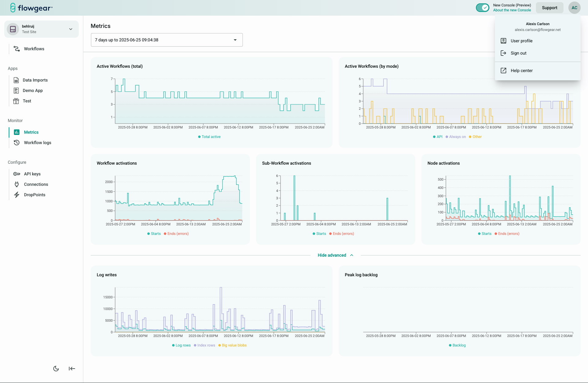Open User profile menu entry
Screen dimensions: 588x383
[521, 41]
